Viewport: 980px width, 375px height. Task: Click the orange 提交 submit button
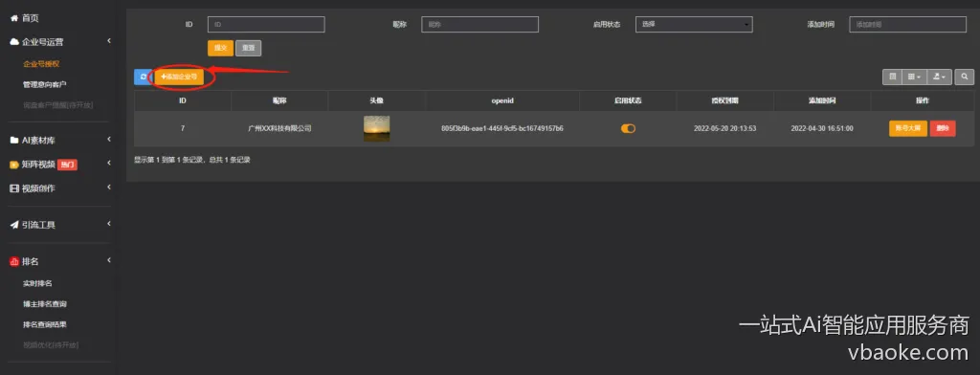220,48
